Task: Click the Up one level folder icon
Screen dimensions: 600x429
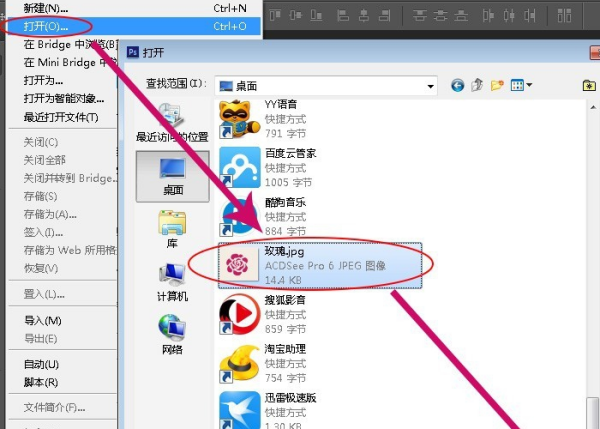Action: coord(477,85)
